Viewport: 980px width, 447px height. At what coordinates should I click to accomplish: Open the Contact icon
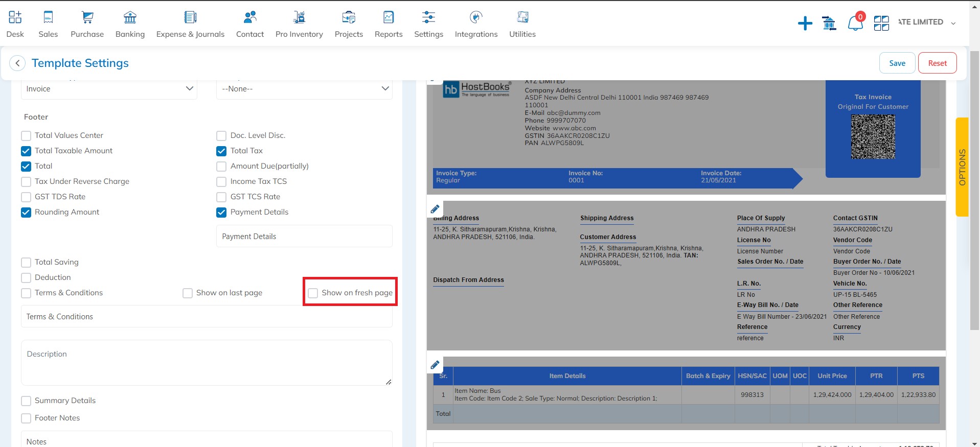(250, 17)
